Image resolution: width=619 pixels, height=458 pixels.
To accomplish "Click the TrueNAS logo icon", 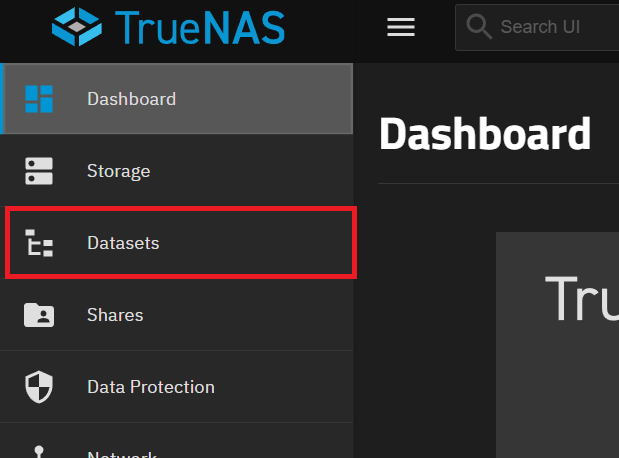I will pos(78,27).
